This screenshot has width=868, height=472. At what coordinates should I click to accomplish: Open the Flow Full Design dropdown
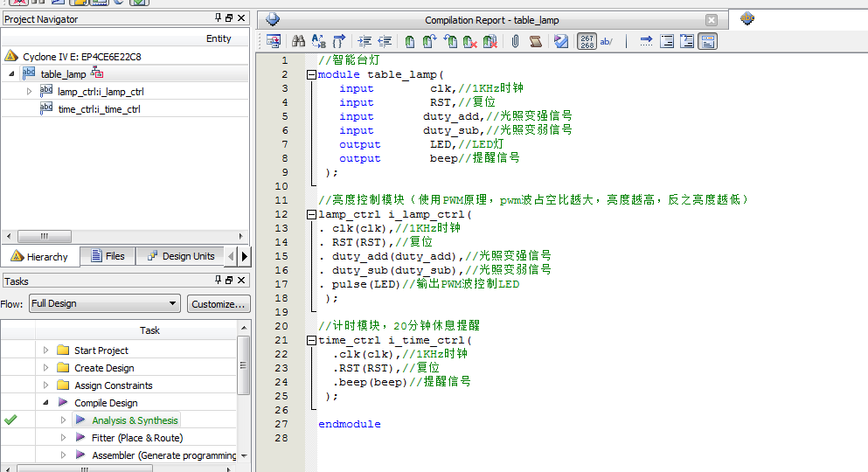(105, 303)
